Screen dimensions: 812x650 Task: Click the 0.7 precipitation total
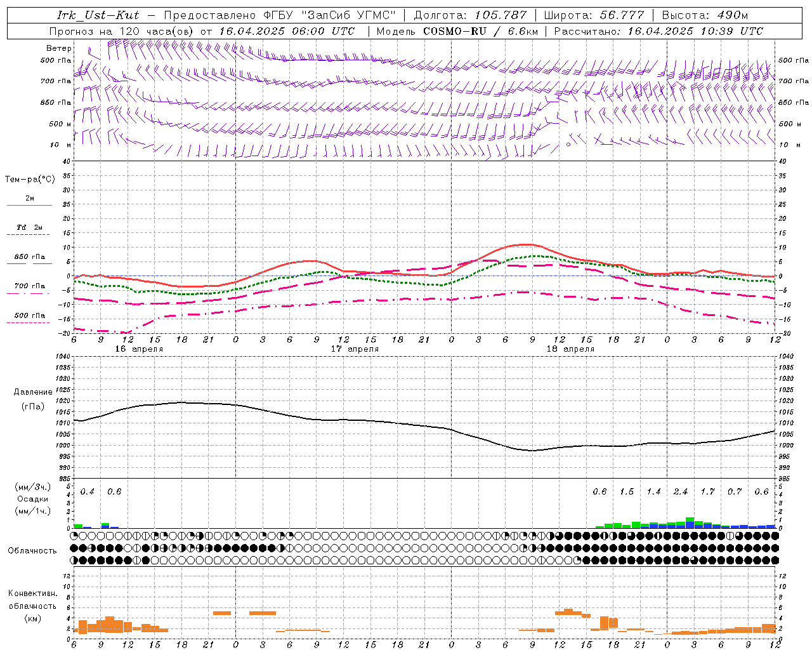click(x=735, y=492)
